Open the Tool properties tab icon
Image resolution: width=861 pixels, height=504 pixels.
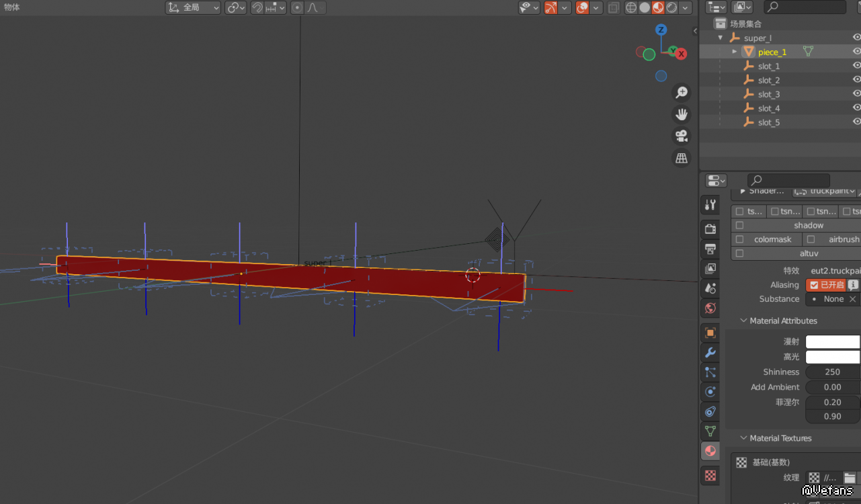coord(710,206)
